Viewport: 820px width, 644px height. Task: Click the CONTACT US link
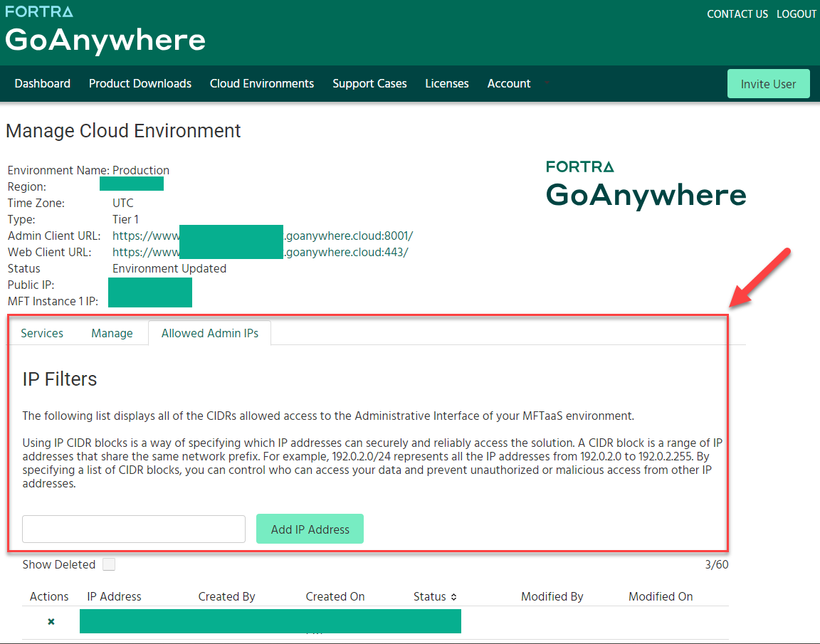tap(737, 14)
